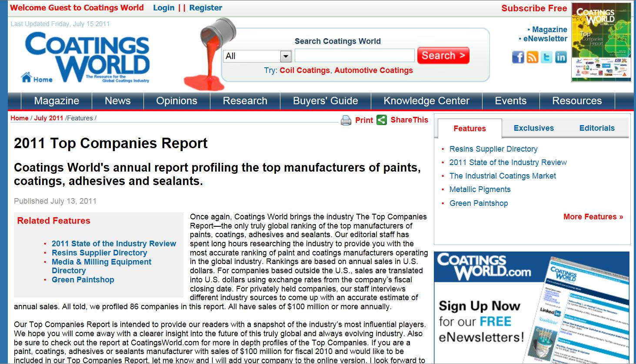The image size is (636, 364).
Task: Click the eNewsletter sign-up banner
Action: pos(531,308)
